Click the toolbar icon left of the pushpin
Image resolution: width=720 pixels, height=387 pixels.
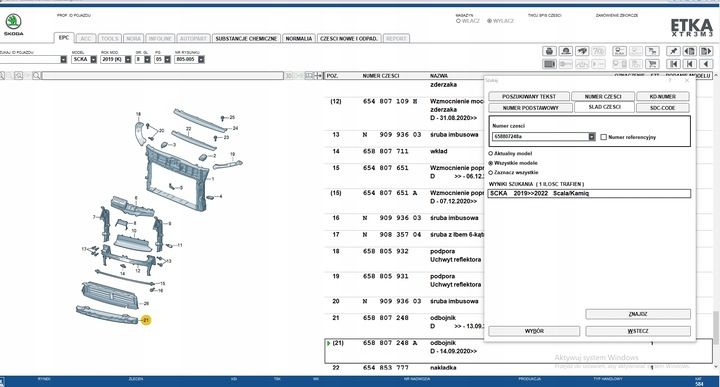652,51
